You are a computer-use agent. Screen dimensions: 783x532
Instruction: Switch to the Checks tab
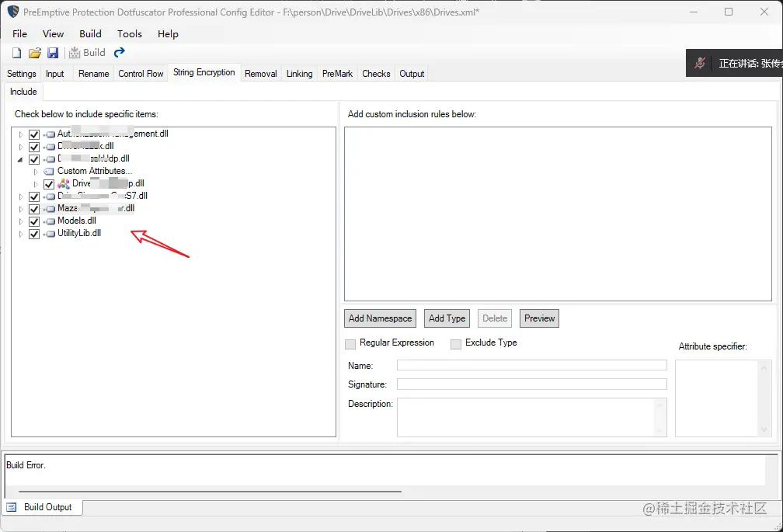point(376,73)
